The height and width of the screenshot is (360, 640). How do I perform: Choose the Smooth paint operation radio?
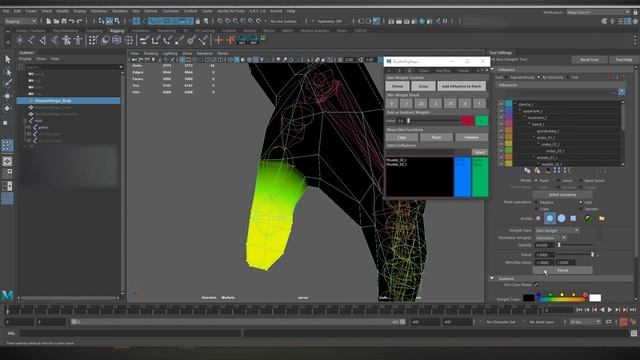point(581,209)
